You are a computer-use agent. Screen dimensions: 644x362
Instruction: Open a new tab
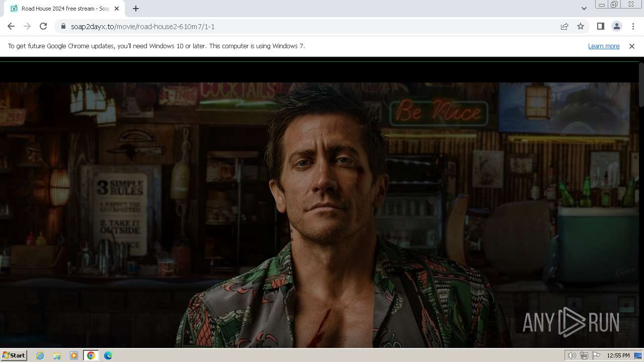point(136,9)
